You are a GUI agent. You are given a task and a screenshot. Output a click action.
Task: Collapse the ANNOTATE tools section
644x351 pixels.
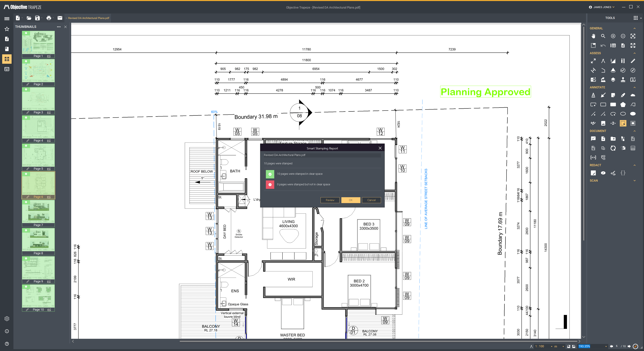click(634, 87)
